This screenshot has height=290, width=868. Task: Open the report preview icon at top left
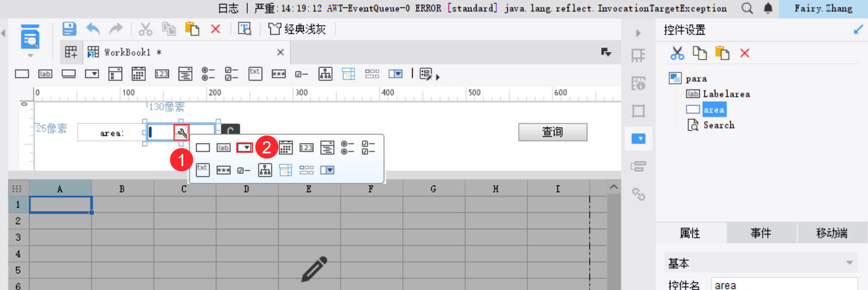31,36
